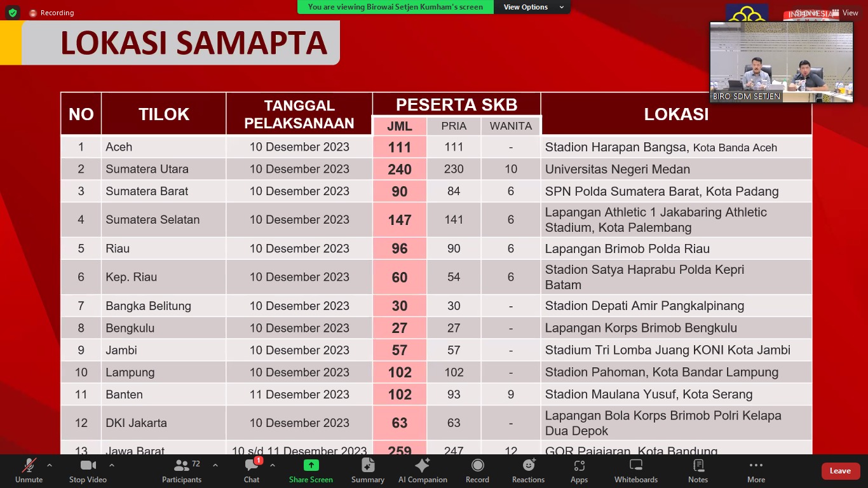This screenshot has height=488, width=868.
Task: Stop Video camera toggle
Action: click(x=88, y=470)
